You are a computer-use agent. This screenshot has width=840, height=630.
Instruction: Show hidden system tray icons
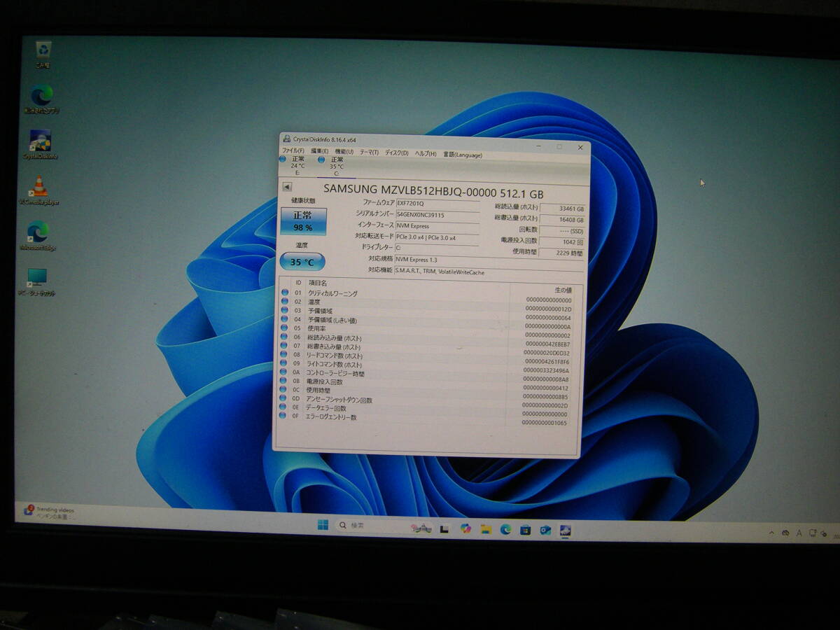[771, 533]
